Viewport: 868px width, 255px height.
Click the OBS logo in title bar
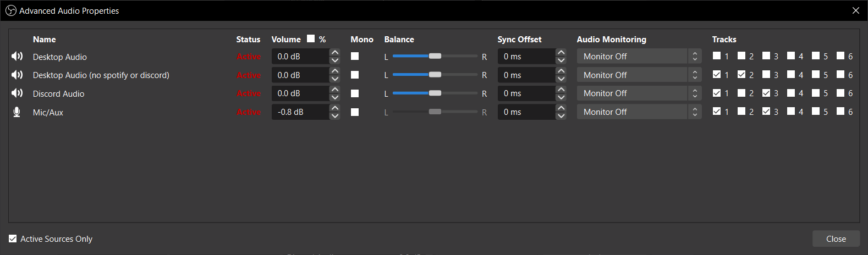pos(10,10)
